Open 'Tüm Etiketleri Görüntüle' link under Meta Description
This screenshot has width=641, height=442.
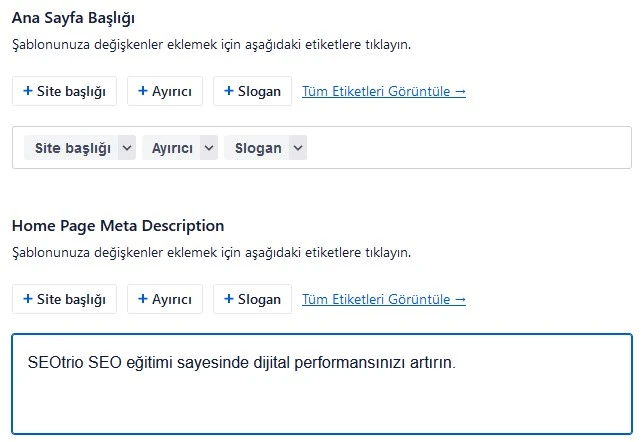coord(384,300)
